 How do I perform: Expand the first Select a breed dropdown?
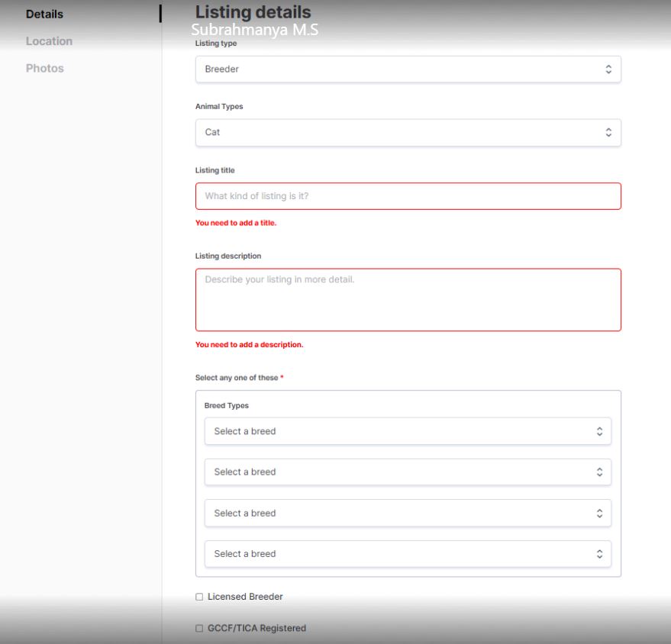[408, 431]
